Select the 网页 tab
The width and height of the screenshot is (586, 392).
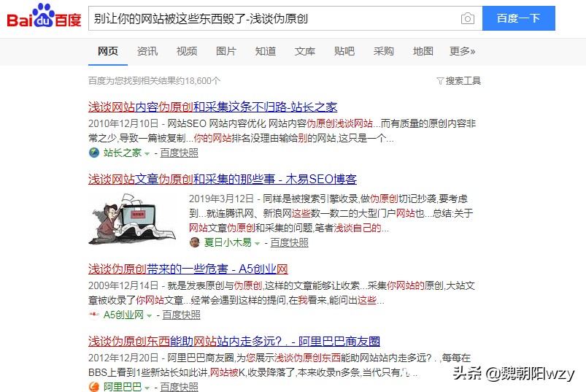point(108,51)
